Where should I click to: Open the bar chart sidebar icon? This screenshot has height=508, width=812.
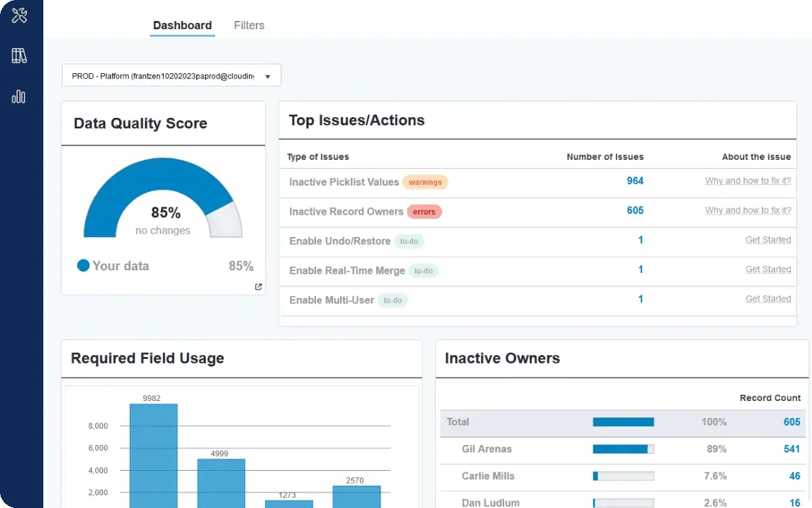click(19, 97)
